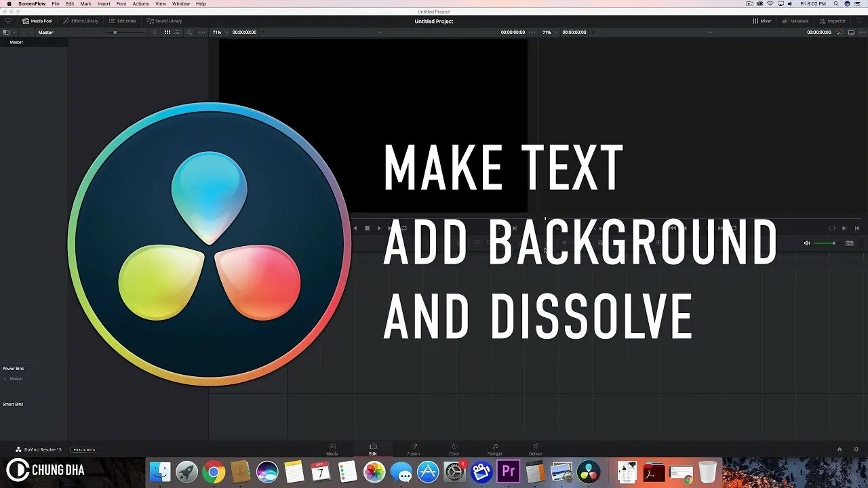Switch media pool to thumbnail view
Image resolution: width=868 pixels, height=488 pixels.
(167, 33)
